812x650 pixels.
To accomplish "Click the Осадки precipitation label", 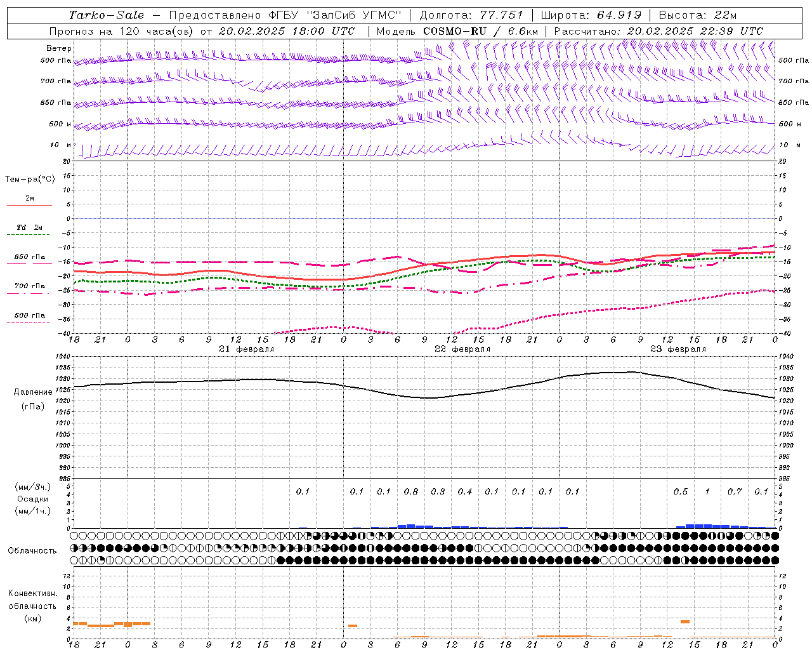I will [33, 499].
